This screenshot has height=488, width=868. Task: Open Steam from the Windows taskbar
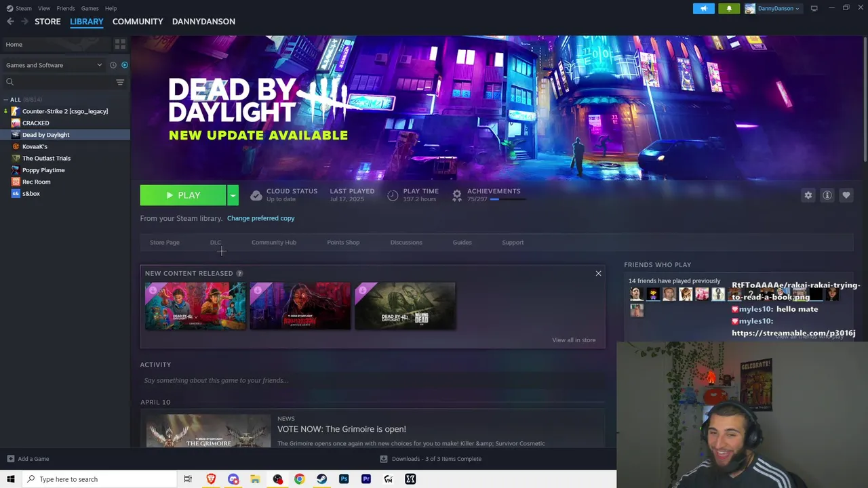[x=321, y=479]
